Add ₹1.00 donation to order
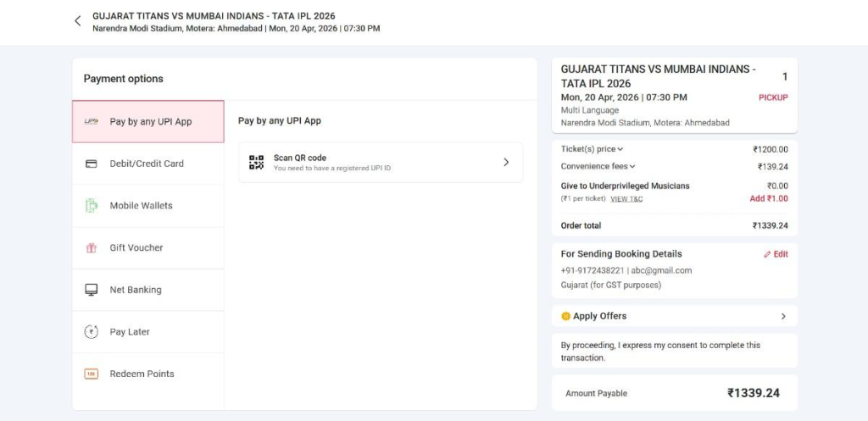The image size is (868, 421). [x=768, y=199]
